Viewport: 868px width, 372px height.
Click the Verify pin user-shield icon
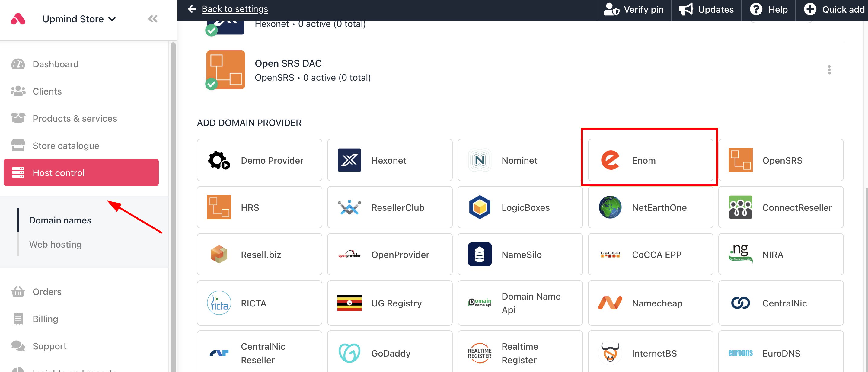pyautogui.click(x=611, y=9)
